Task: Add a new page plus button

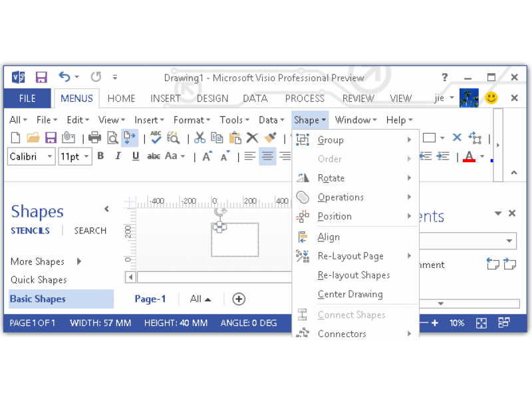Action: pyautogui.click(x=239, y=299)
